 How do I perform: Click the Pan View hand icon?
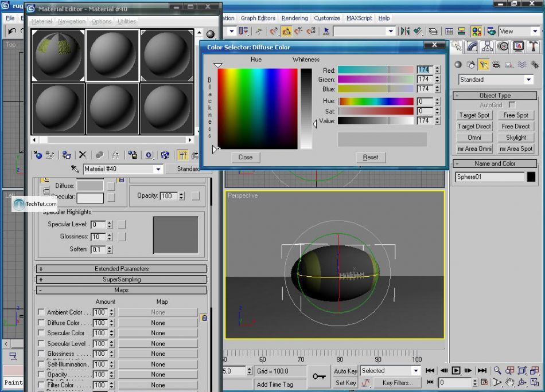(x=510, y=383)
